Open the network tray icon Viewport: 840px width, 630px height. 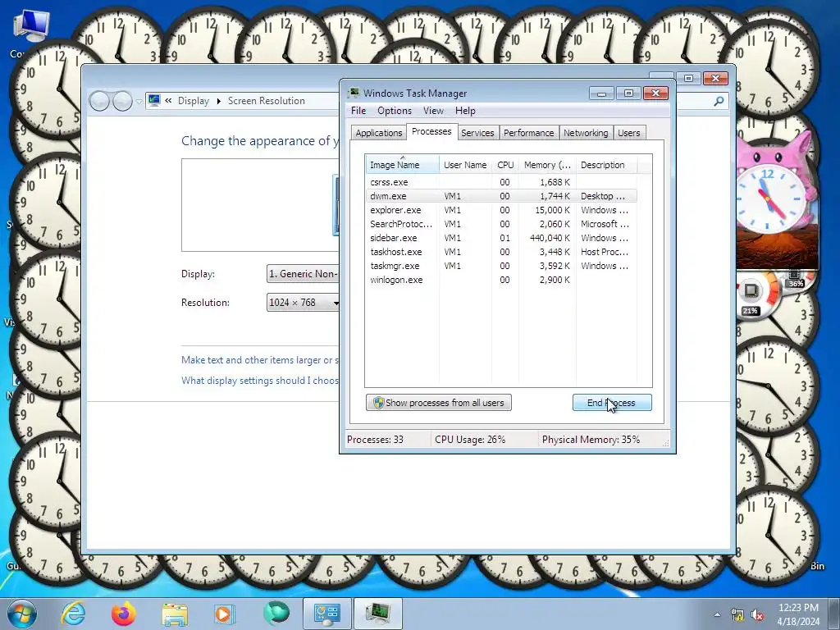click(737, 614)
